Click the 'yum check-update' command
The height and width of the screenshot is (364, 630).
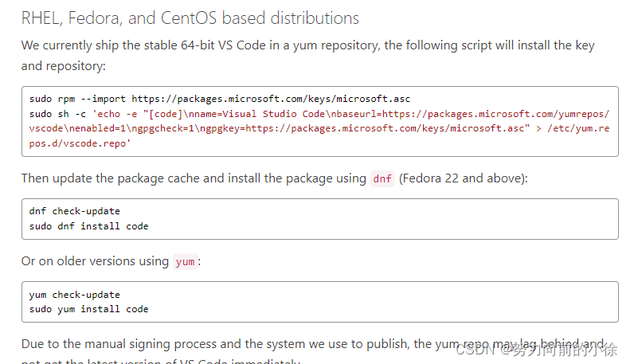click(x=74, y=295)
